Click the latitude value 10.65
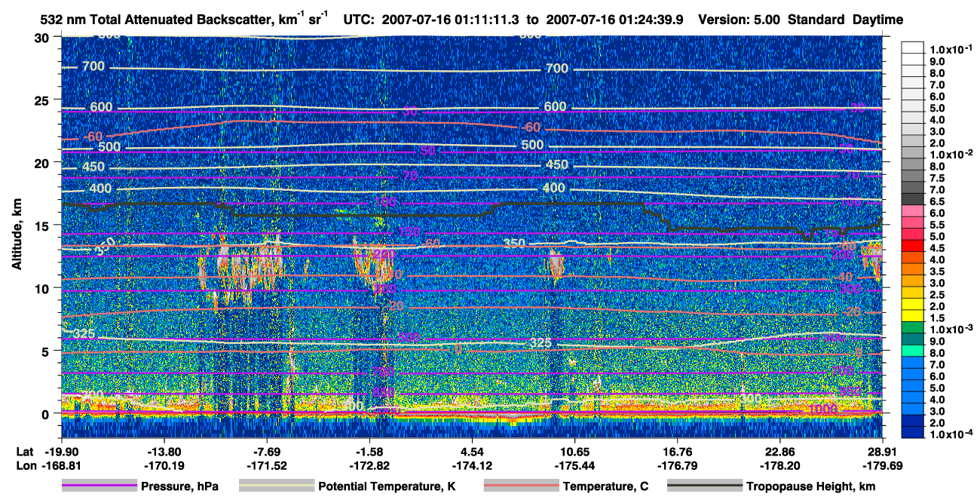 tap(574, 452)
